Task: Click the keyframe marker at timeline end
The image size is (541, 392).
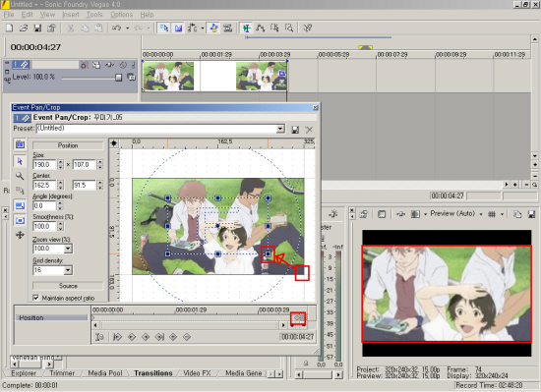Action: [297, 318]
